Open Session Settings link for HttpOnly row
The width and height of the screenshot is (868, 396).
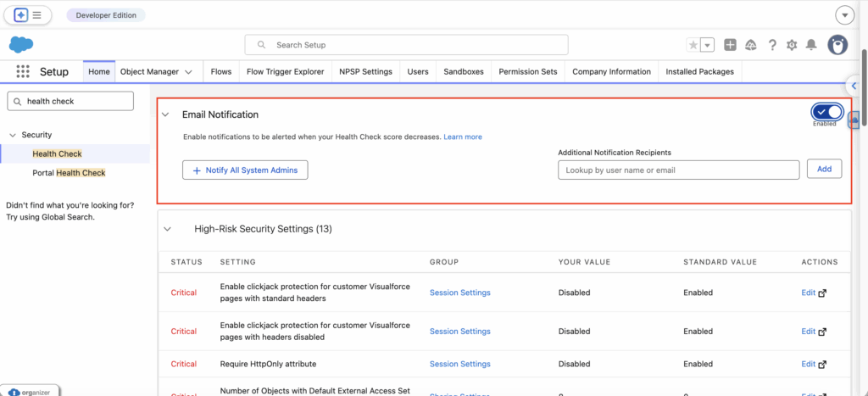pos(460,364)
